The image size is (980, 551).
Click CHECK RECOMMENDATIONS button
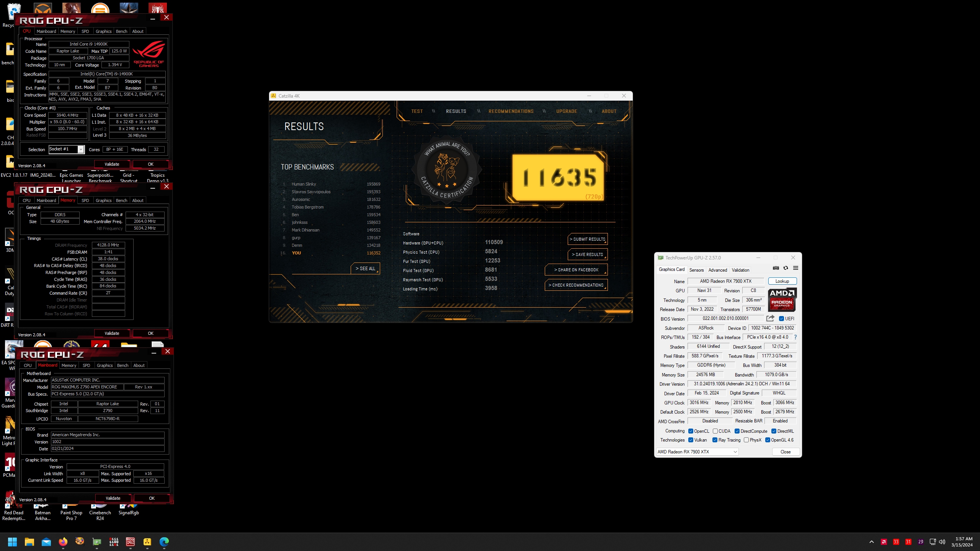[576, 285]
